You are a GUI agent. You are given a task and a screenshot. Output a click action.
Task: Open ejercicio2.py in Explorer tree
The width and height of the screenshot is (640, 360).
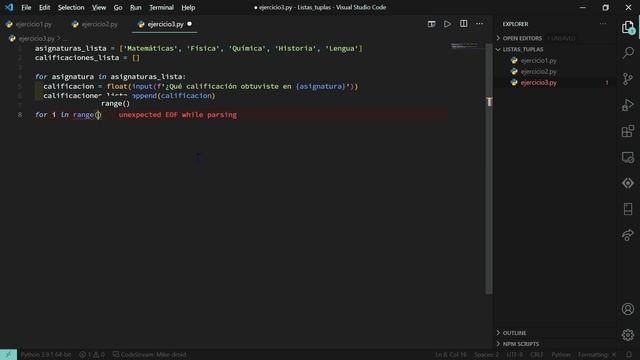point(538,71)
